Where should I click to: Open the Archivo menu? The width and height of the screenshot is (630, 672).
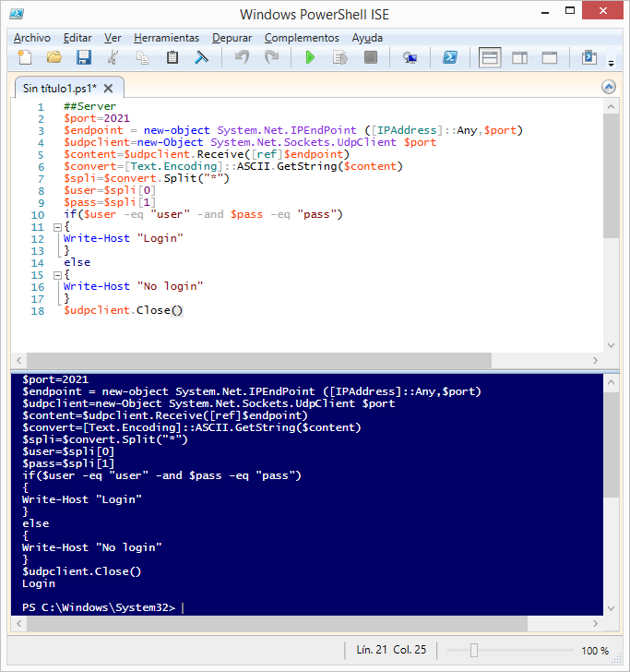[x=32, y=38]
